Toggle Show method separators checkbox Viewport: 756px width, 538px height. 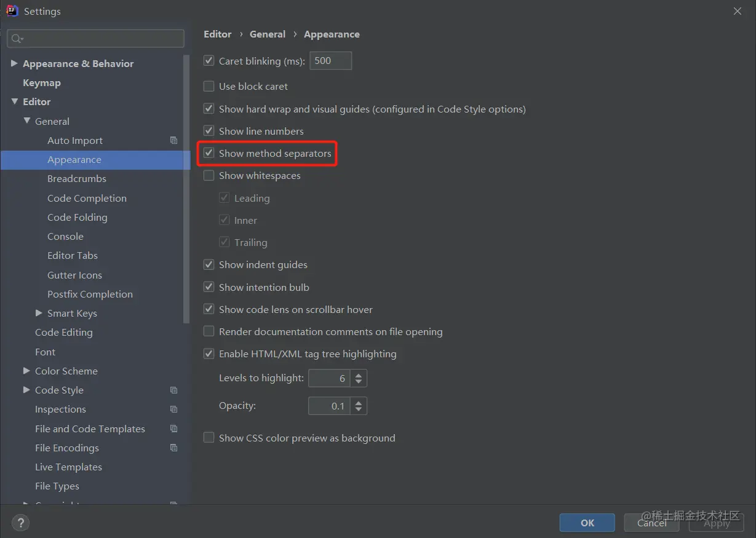point(209,153)
